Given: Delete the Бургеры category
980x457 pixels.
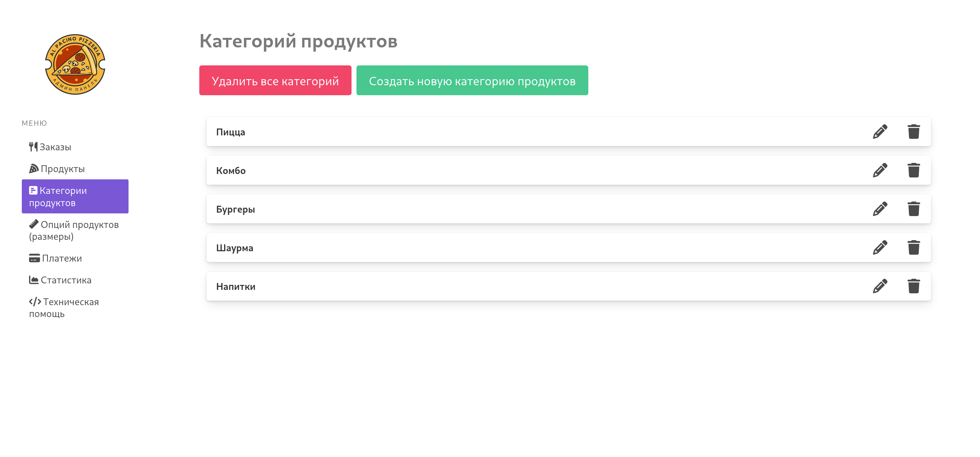Looking at the screenshot, I should coord(914,209).
